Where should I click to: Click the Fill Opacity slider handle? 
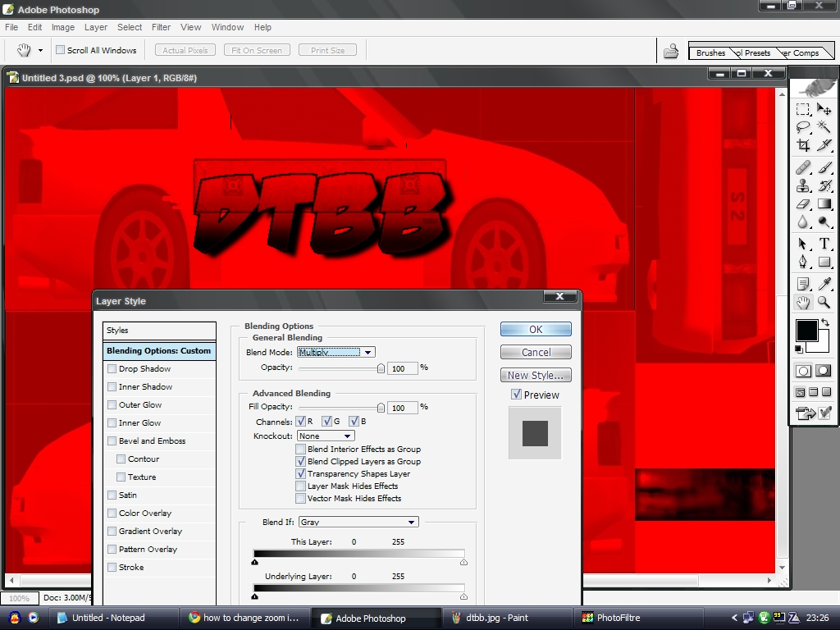tap(381, 408)
